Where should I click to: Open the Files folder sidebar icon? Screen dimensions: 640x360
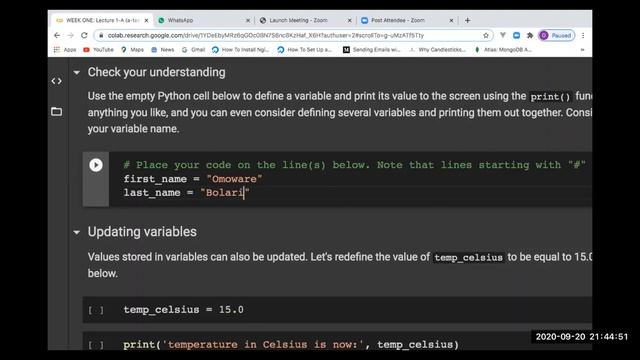(x=57, y=111)
